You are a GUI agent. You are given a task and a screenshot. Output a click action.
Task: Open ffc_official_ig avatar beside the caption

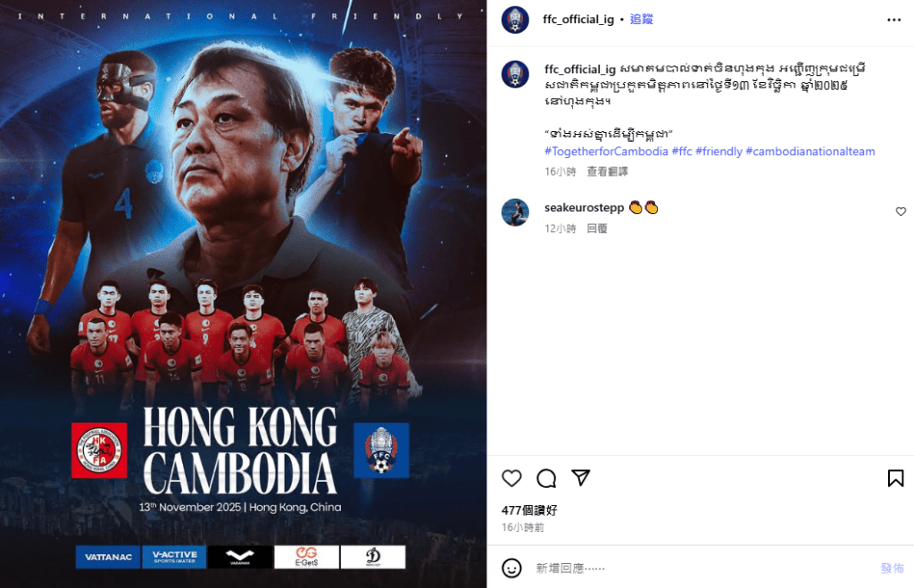pyautogui.click(x=515, y=75)
